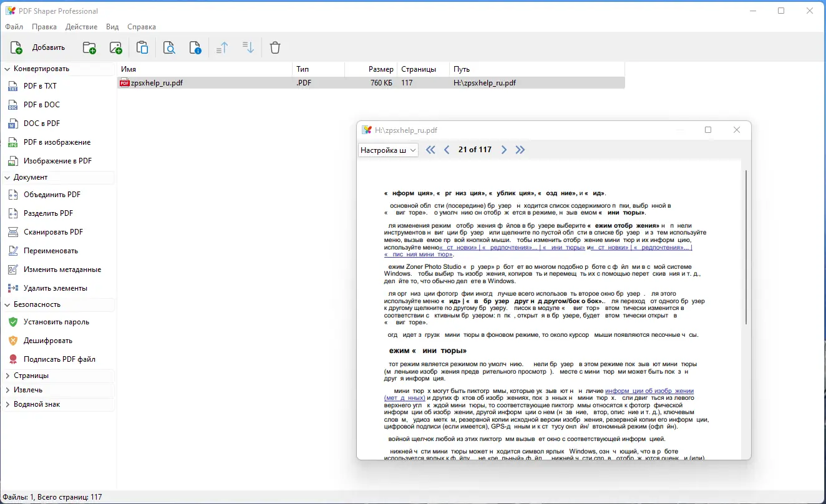Screen dimensions: 826x504
Task: Choose Разделить PDF tool
Action: pyautogui.click(x=48, y=213)
